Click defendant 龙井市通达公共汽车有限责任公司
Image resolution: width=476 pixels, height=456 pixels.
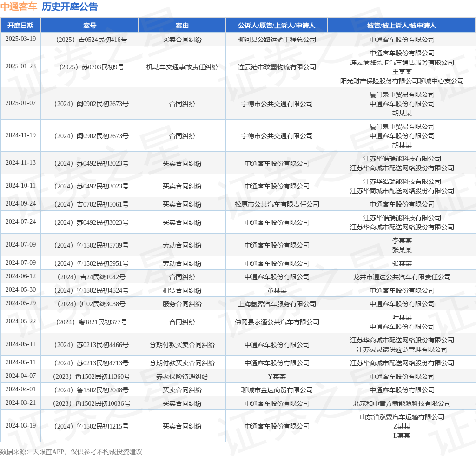point(402,277)
